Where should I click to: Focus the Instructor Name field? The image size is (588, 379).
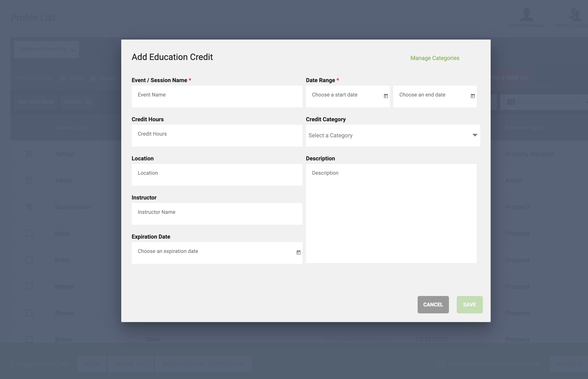click(217, 214)
